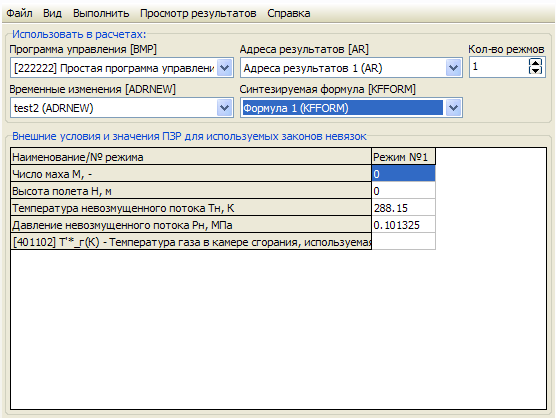
Task: Click the Высота полета Н, м row label
Action: click(191, 191)
